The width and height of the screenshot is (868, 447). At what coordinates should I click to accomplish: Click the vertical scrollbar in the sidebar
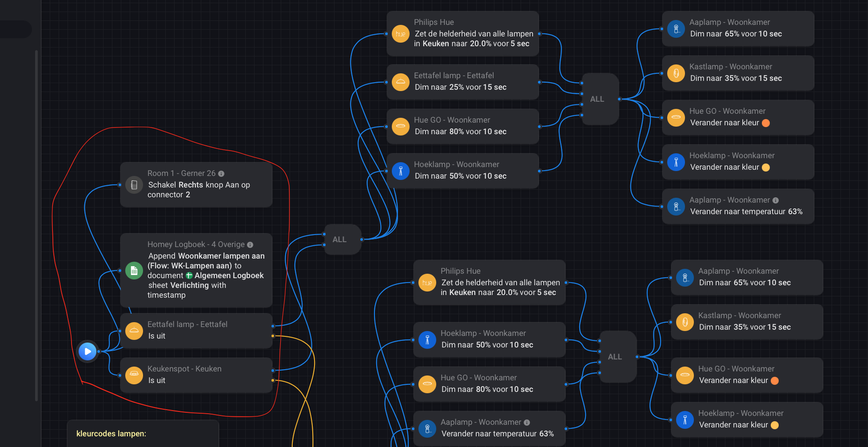click(x=36, y=226)
